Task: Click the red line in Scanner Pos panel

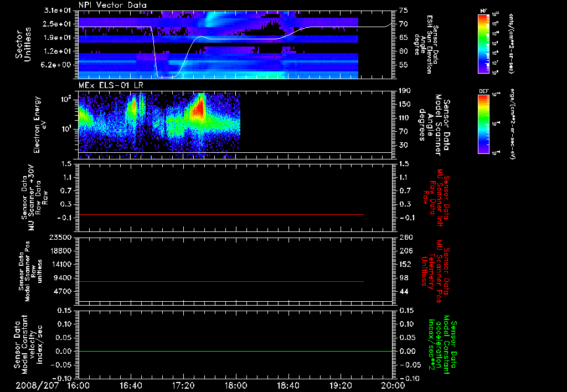Action: 221,281
